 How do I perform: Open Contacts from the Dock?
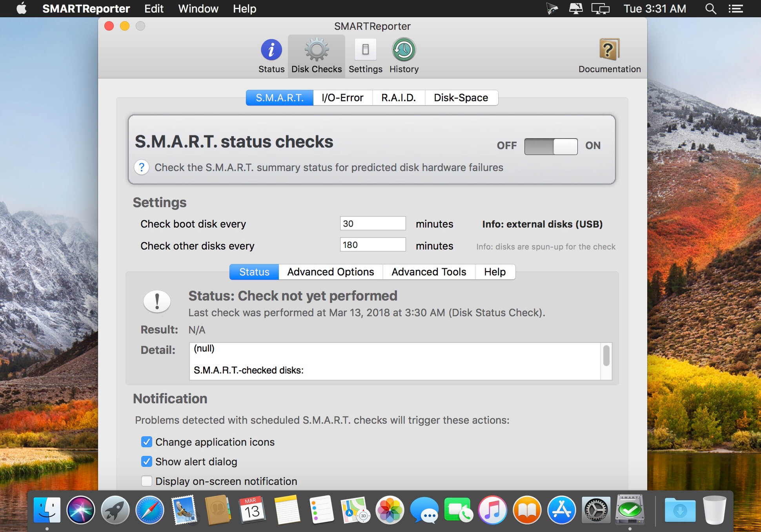pos(218,510)
